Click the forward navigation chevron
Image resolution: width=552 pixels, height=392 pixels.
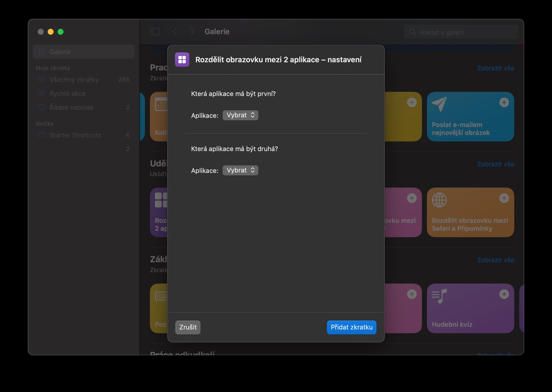(192, 32)
